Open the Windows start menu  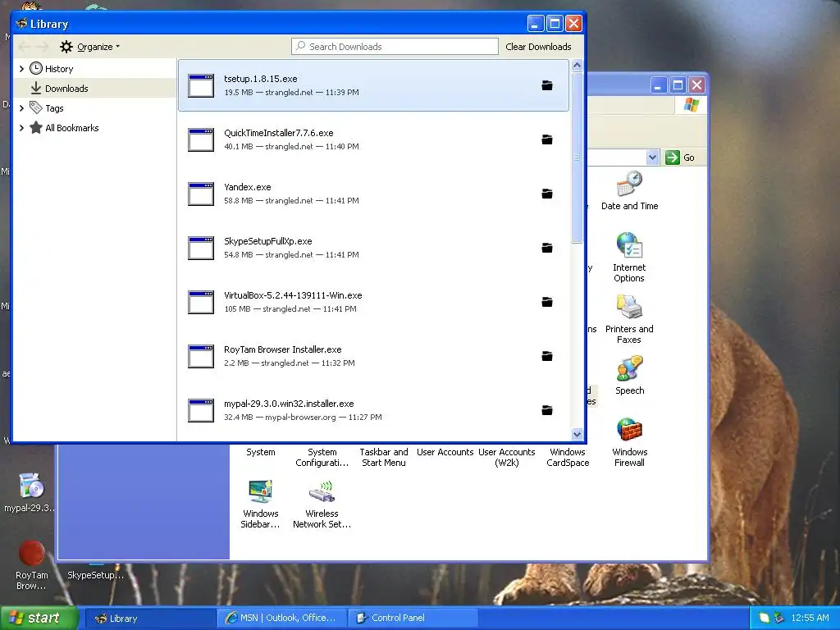pos(39,618)
